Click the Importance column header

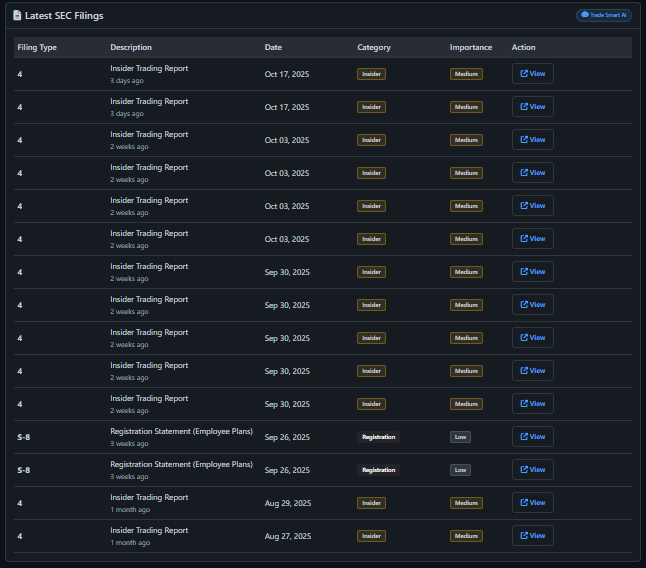click(471, 48)
